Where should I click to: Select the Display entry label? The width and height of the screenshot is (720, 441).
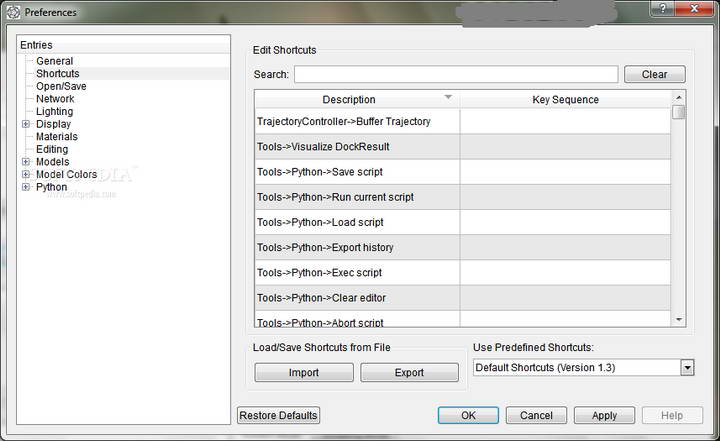pyautogui.click(x=54, y=124)
